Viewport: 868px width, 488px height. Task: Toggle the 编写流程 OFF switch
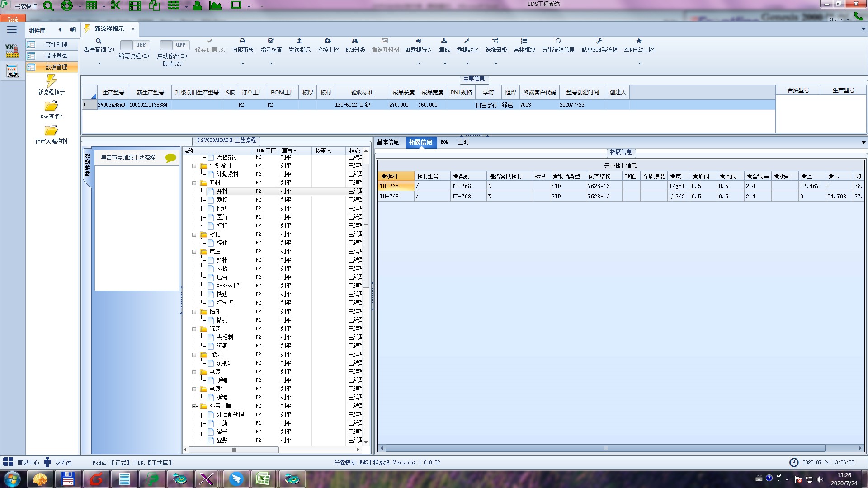(134, 45)
